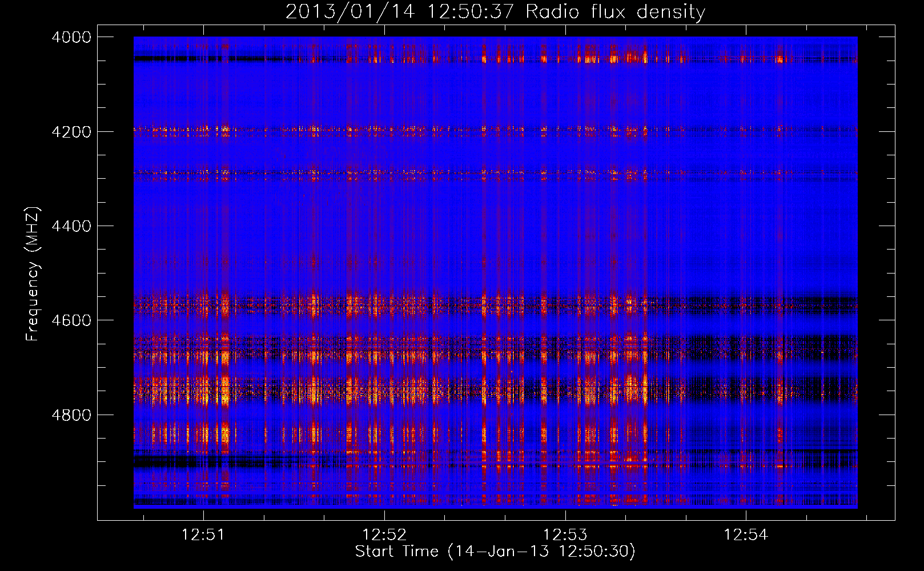Select the 4000 frequency axis label
This screenshot has height=571, width=924.
(x=71, y=37)
